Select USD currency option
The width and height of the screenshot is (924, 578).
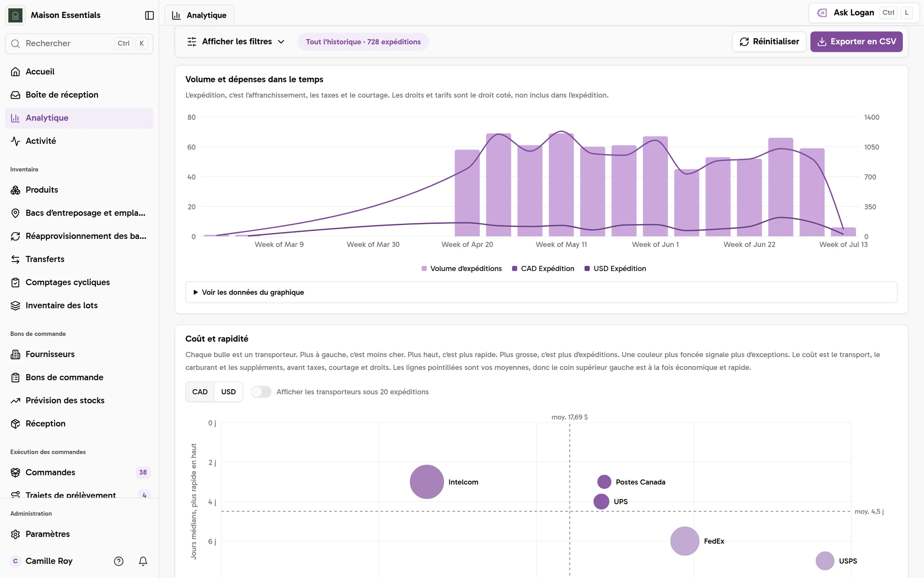(x=228, y=392)
